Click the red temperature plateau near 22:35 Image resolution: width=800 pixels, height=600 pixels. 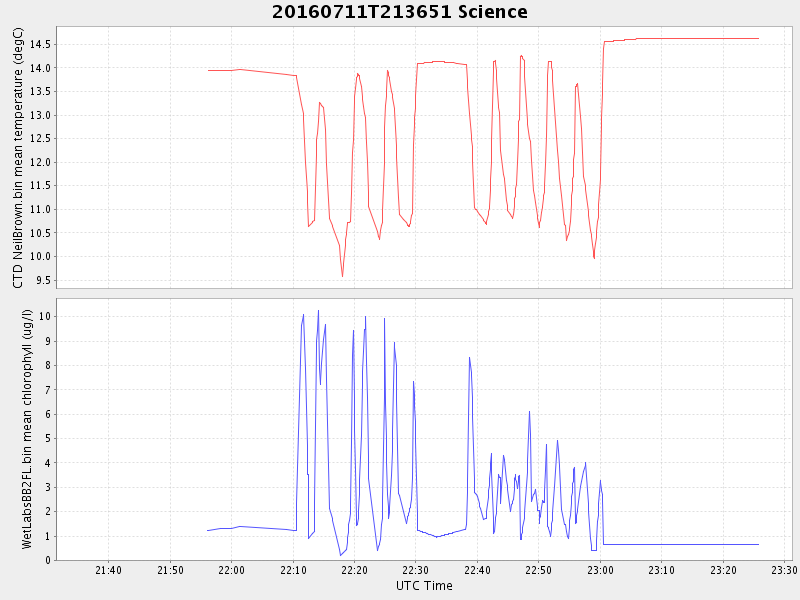440,62
